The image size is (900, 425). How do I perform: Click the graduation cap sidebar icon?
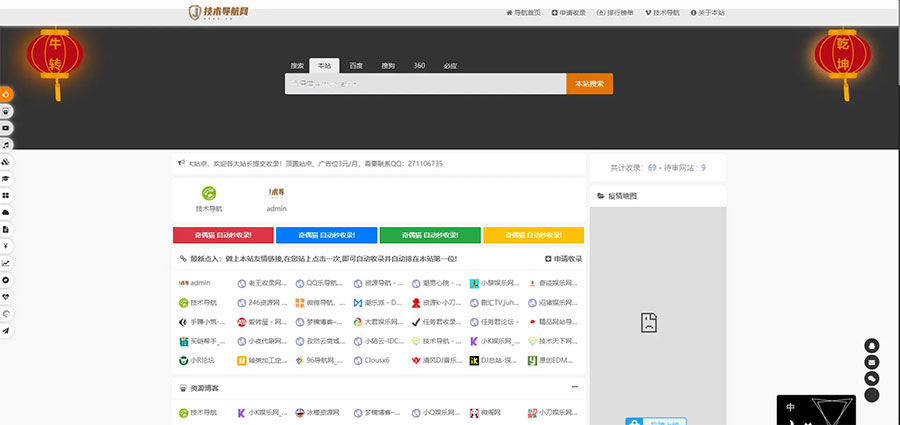pos(6,178)
